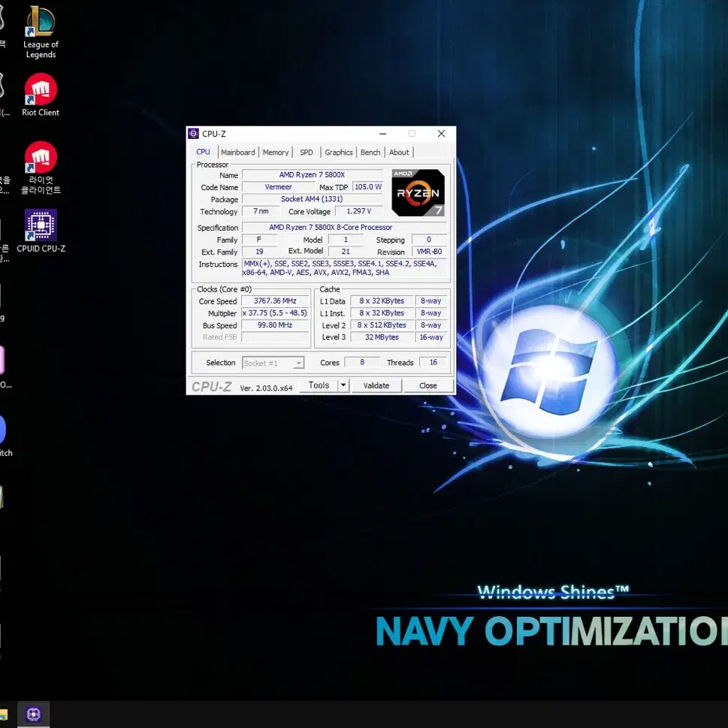This screenshot has width=728, height=728.
Task: Click the Revision value VMR-B0
Action: click(x=429, y=252)
